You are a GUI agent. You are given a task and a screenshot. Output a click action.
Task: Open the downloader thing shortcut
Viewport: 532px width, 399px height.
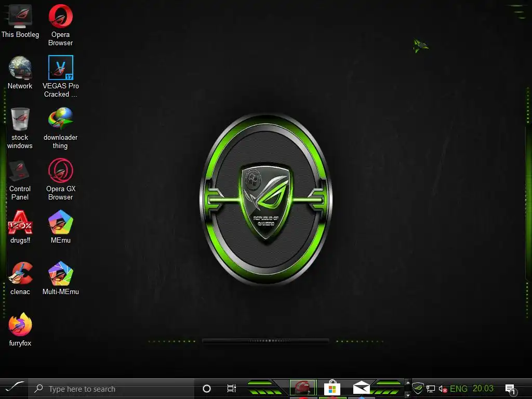60,128
